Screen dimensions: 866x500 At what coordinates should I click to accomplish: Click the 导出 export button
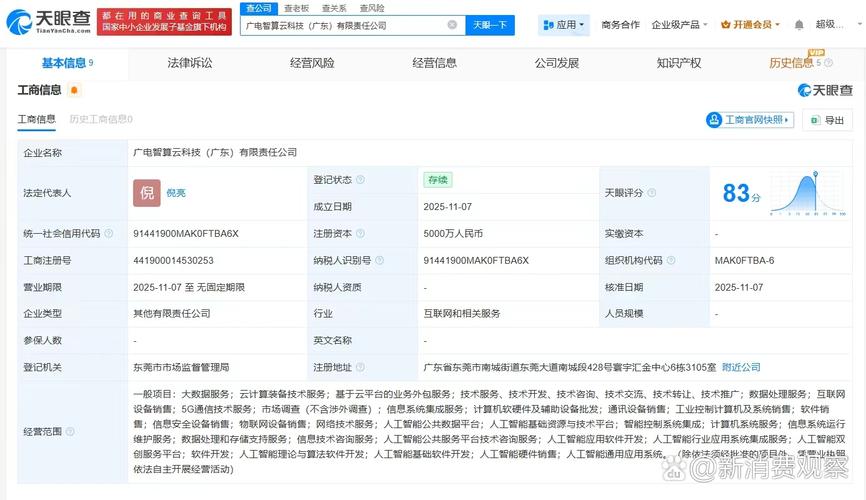coord(827,120)
